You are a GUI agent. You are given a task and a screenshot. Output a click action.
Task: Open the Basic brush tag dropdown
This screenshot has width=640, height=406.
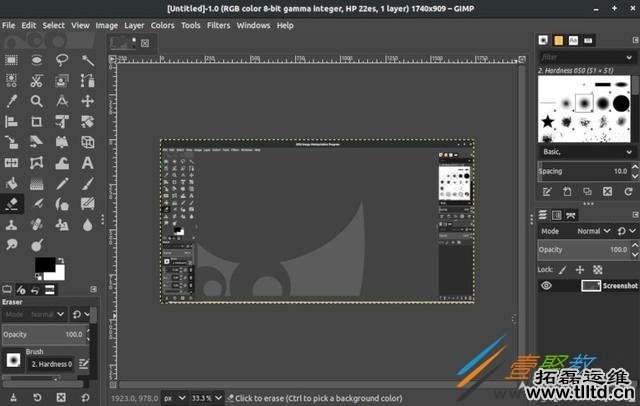[x=587, y=152]
